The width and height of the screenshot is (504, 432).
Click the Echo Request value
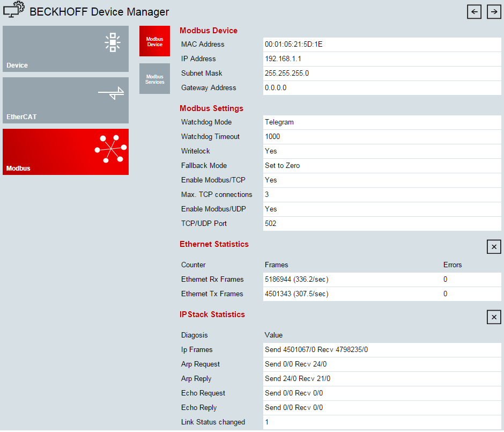tap(294, 393)
